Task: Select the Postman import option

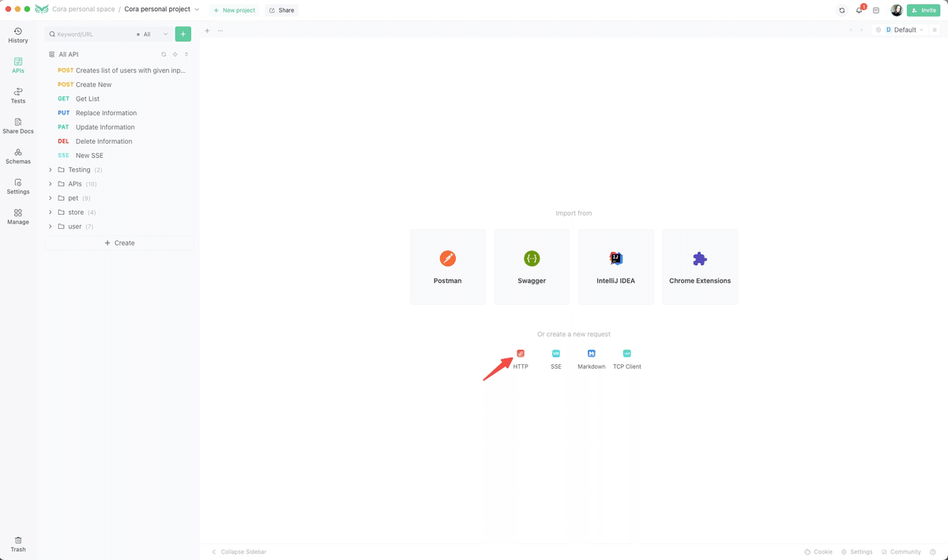Action: [447, 266]
